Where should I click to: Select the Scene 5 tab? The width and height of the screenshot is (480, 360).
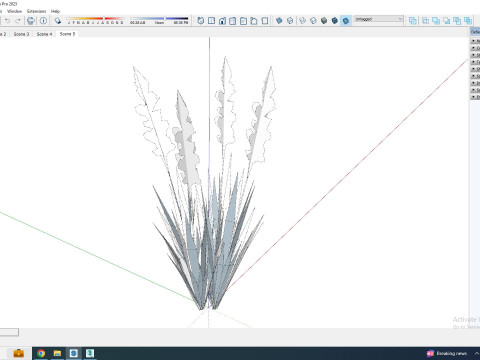[x=67, y=34]
